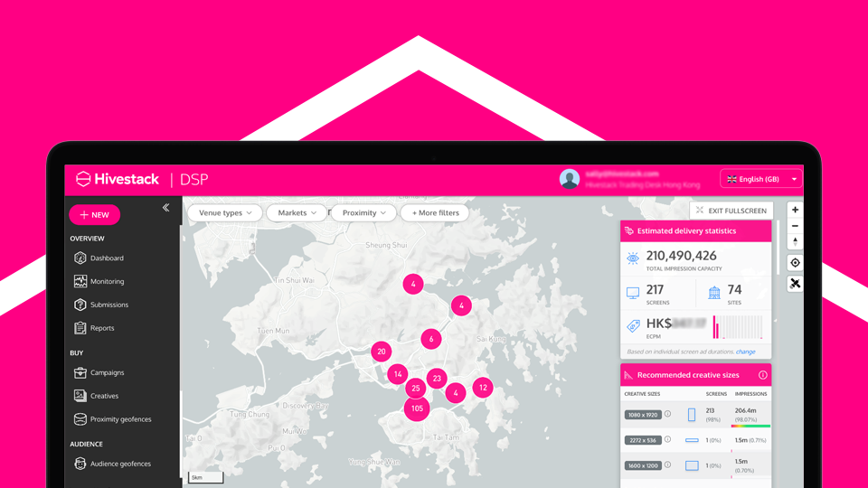Image resolution: width=868 pixels, height=488 pixels.
Task: Click the Creatives sidebar icon
Action: click(x=80, y=396)
